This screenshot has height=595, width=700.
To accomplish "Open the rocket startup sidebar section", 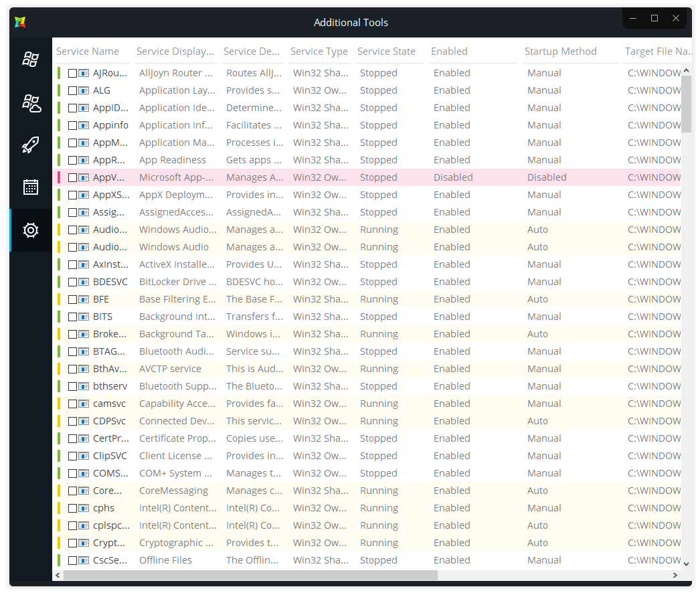I will 30,145.
